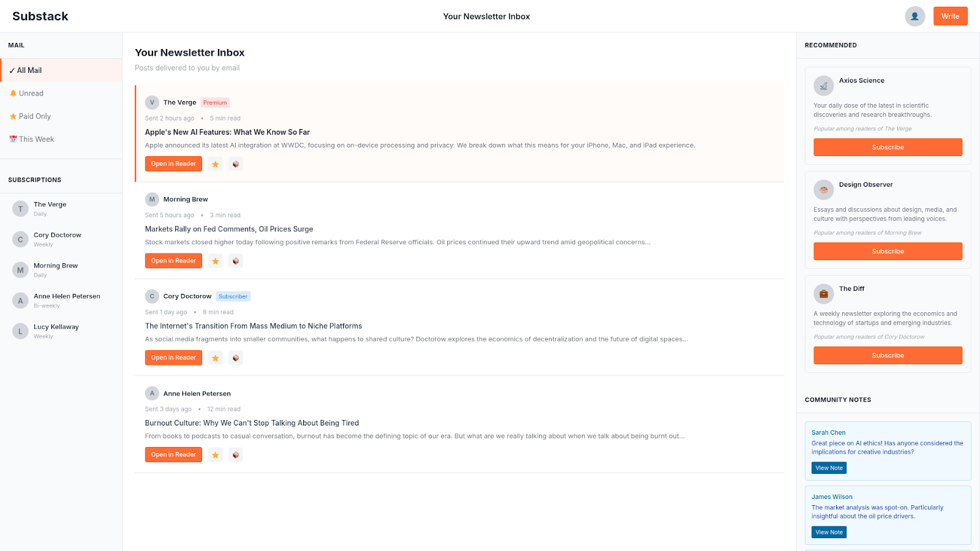Click star icon on Cory Doctorow post
The image size is (980, 551).
click(215, 358)
